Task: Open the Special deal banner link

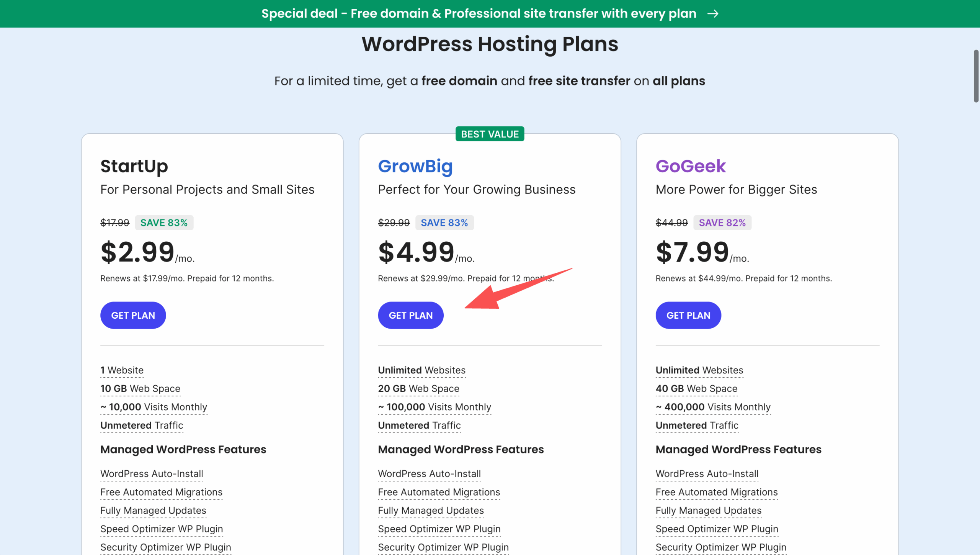Action: tap(479, 14)
